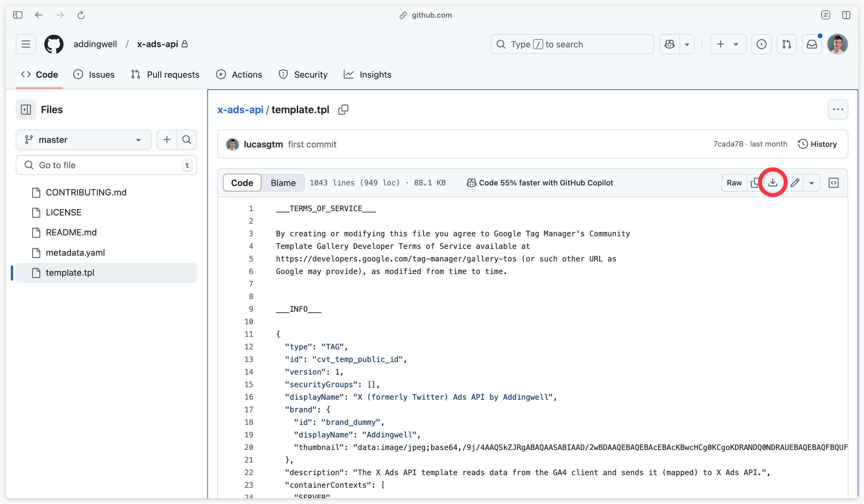Open the pull requests icon in header
The image size is (864, 504).
[x=787, y=44]
